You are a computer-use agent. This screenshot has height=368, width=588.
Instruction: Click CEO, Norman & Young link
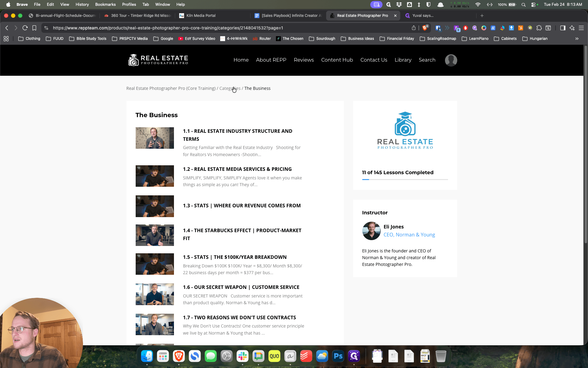(409, 235)
